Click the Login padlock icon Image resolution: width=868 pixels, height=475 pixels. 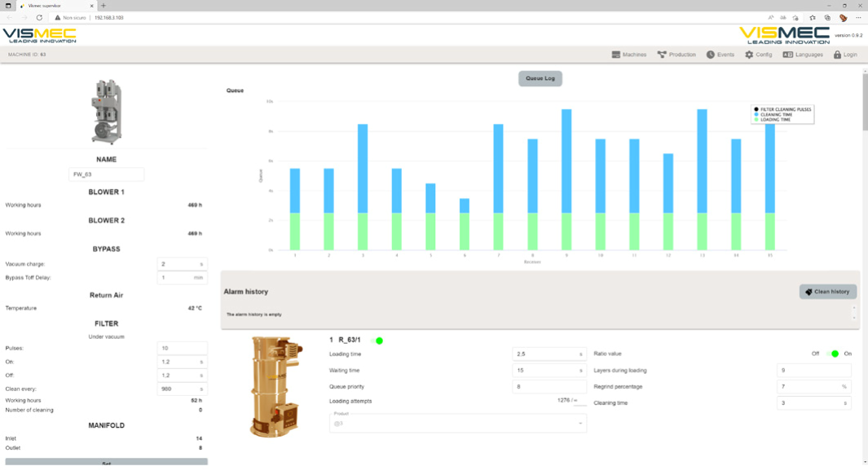coord(837,55)
